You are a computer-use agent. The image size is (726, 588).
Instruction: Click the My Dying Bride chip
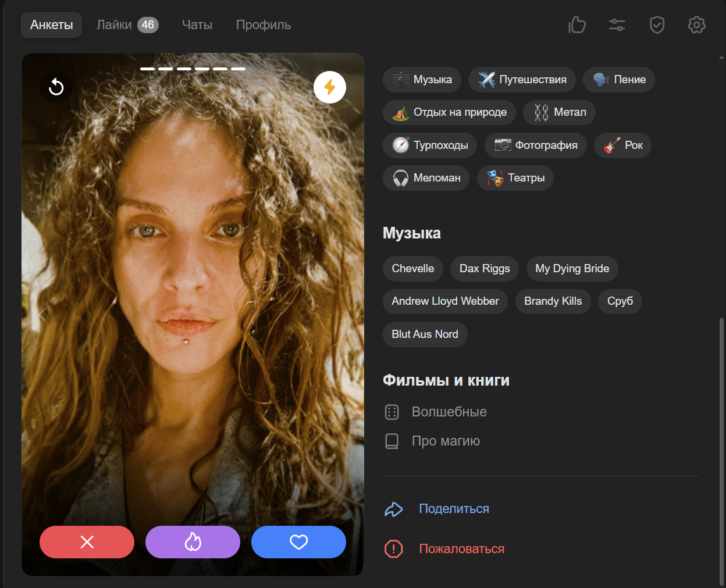pyautogui.click(x=572, y=269)
